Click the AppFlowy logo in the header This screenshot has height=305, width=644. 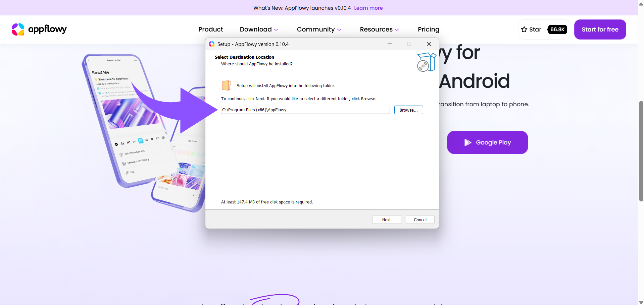pos(39,29)
